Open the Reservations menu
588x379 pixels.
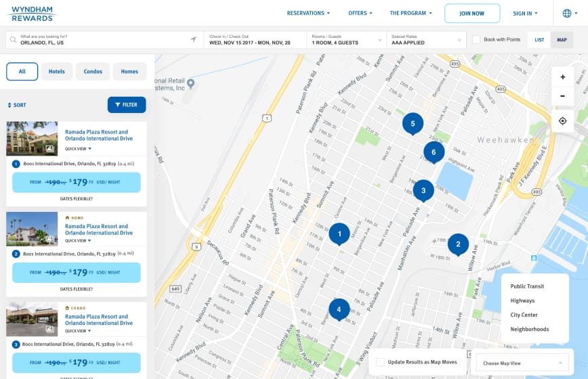click(308, 13)
